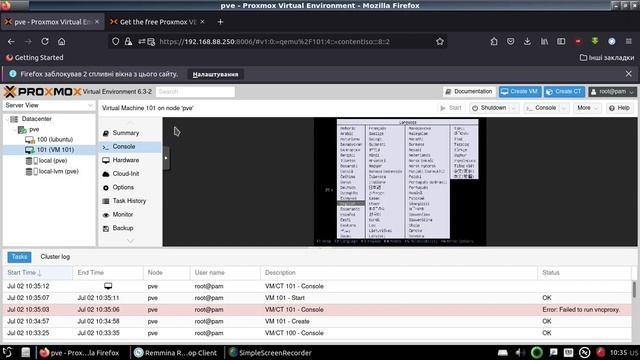
Task: Select 101 (VM 101) in tree
Action: [50, 150]
